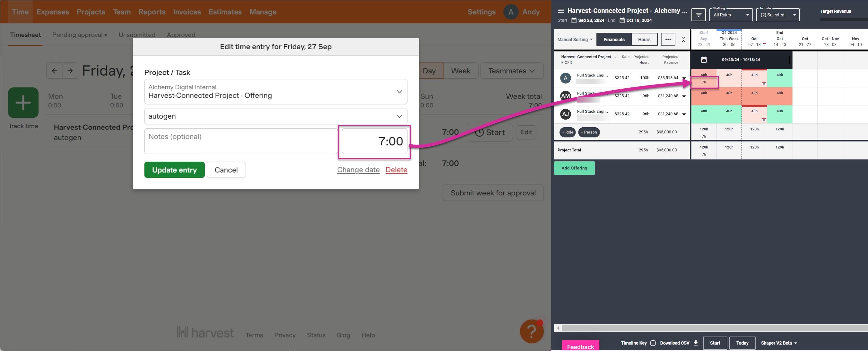Click the Change date link
868x351 pixels.
[358, 170]
